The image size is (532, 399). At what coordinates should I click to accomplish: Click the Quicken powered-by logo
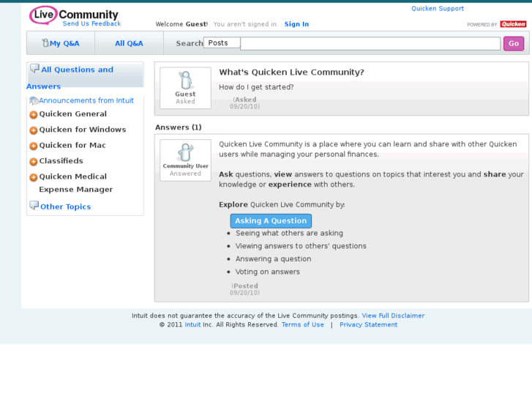tap(513, 24)
